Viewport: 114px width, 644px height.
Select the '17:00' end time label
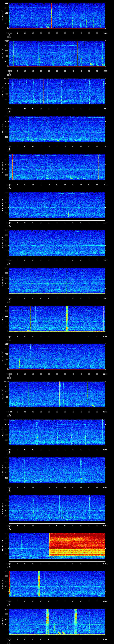(x=105, y=601)
